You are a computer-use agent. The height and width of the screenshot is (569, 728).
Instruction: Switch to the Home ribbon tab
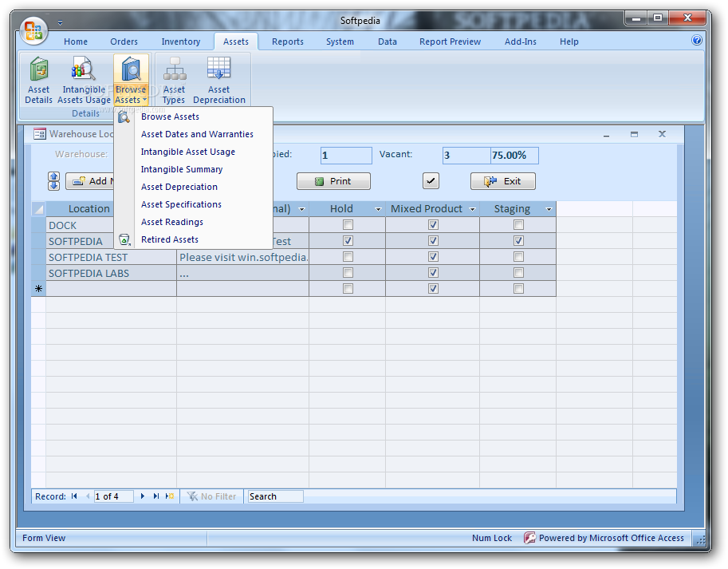(x=76, y=41)
